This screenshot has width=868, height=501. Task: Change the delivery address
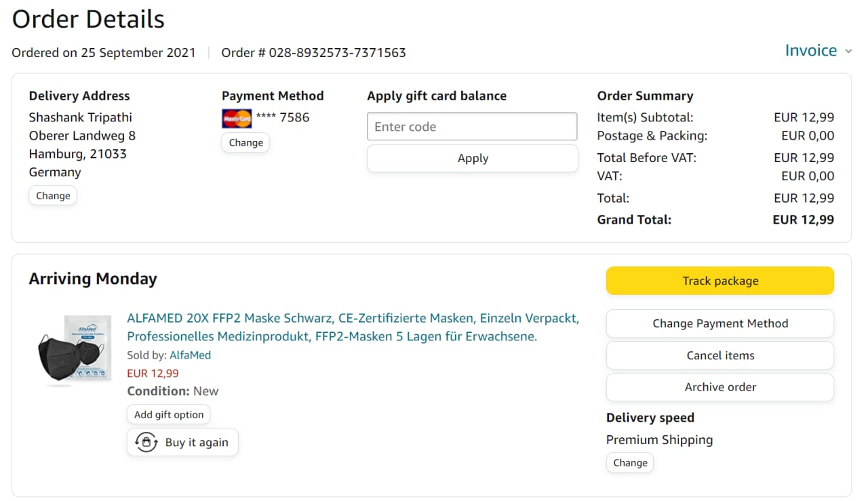[53, 196]
